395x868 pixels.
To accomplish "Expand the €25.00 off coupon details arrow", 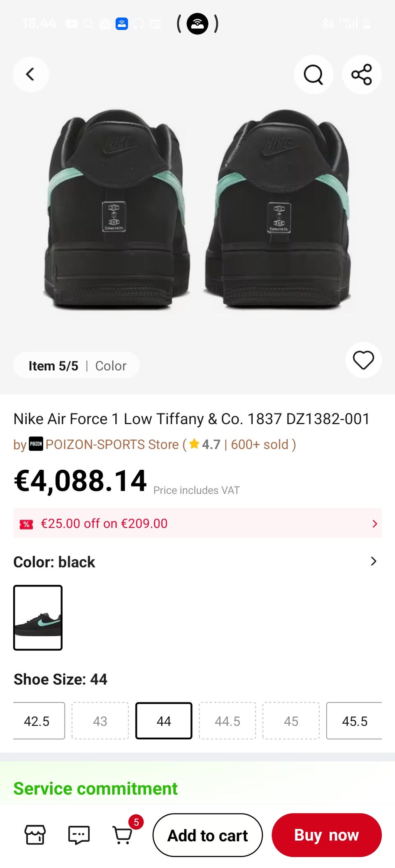I will tap(374, 524).
